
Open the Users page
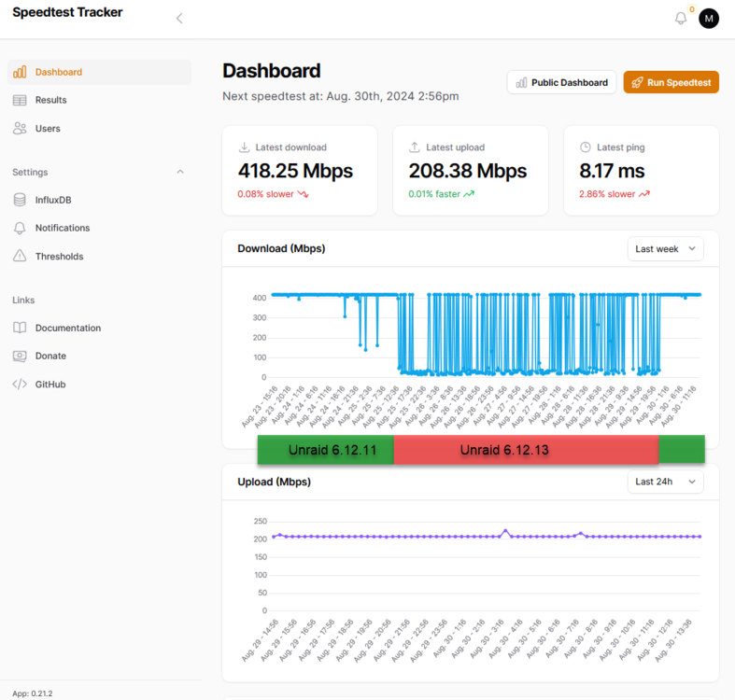coord(99,129)
